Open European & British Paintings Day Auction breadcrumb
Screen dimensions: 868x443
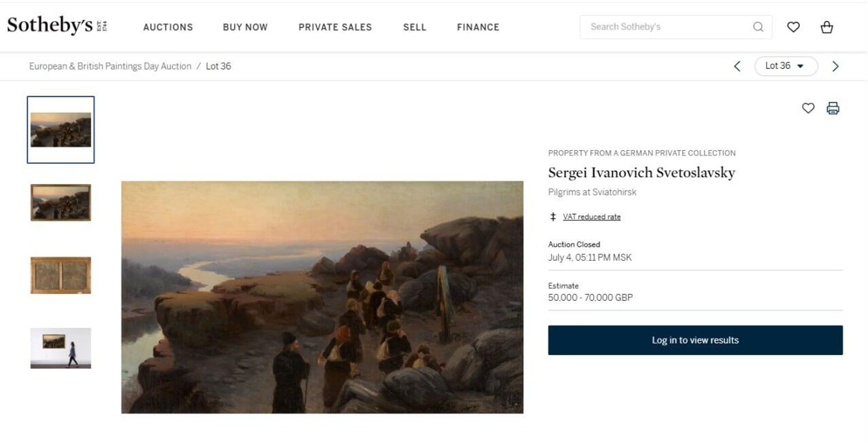[110, 66]
